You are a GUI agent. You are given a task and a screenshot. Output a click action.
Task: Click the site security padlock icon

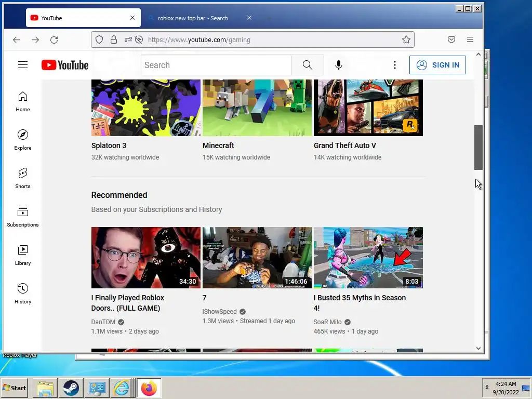coord(114,39)
